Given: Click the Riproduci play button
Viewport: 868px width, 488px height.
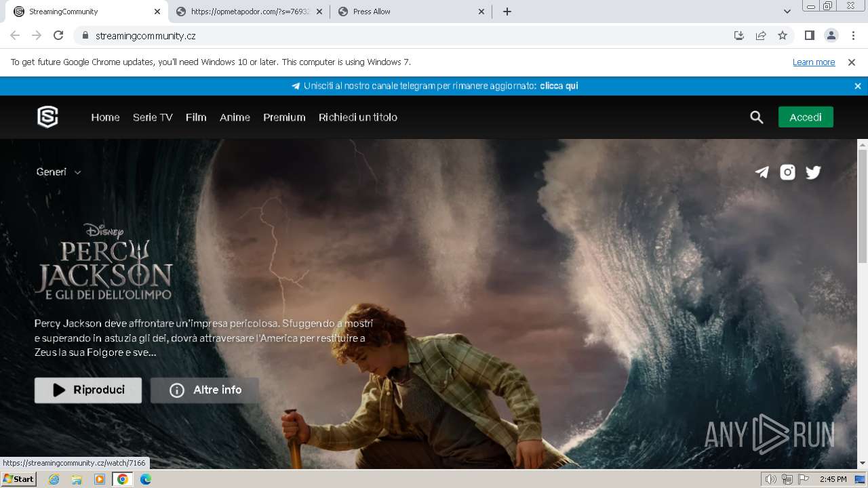Looking at the screenshot, I should click(88, 390).
